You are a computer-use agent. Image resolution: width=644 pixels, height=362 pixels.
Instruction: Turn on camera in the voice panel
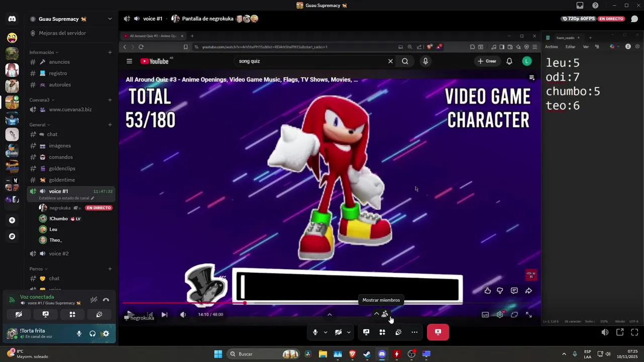[x=19, y=315]
